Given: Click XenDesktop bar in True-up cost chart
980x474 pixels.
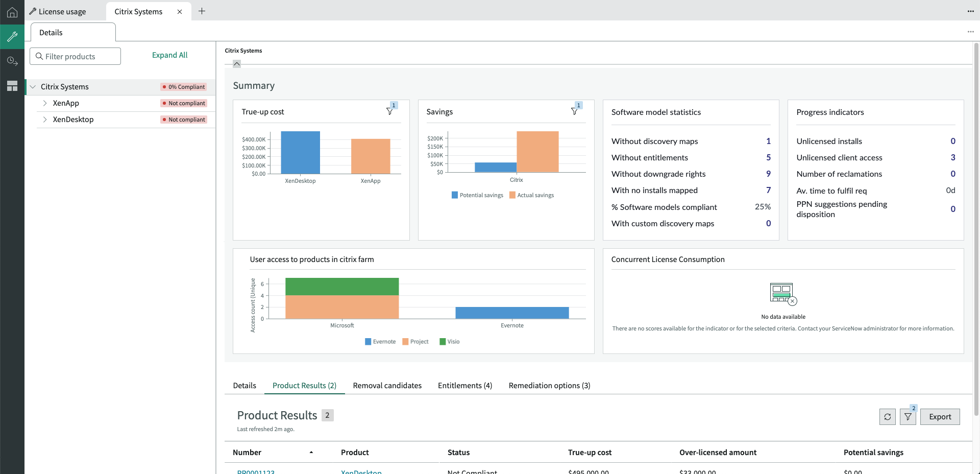Looking at the screenshot, I should (300, 152).
